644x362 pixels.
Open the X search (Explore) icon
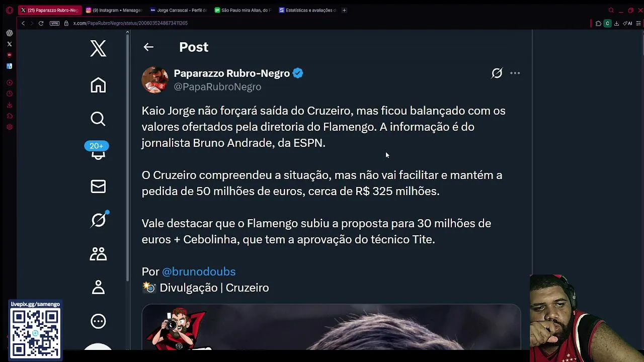pyautogui.click(x=98, y=119)
